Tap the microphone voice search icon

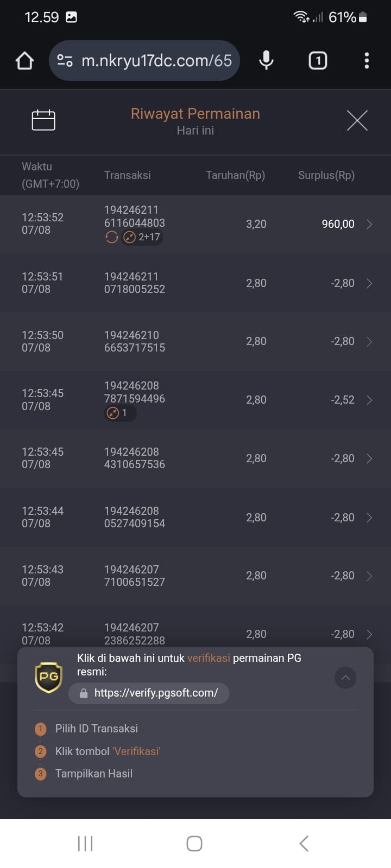point(266,60)
